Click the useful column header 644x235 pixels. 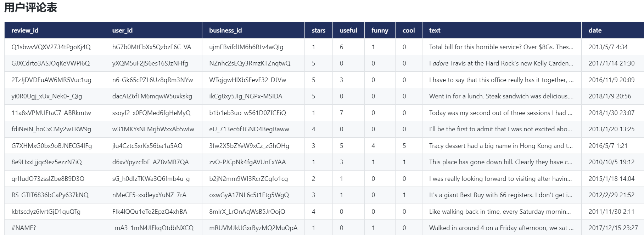tap(348, 30)
